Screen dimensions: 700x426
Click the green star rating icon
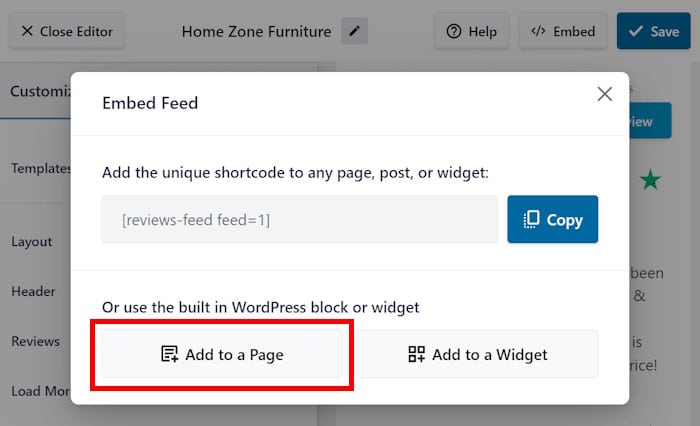(x=651, y=180)
